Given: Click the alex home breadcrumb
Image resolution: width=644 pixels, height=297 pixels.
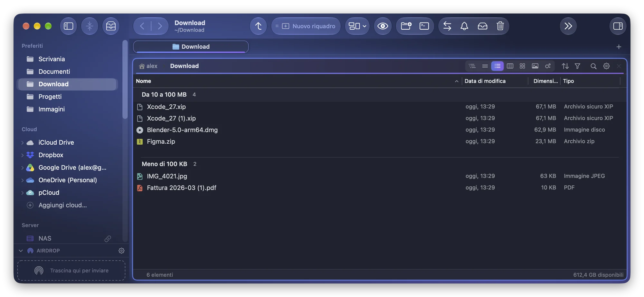Looking at the screenshot, I should pyautogui.click(x=148, y=66).
